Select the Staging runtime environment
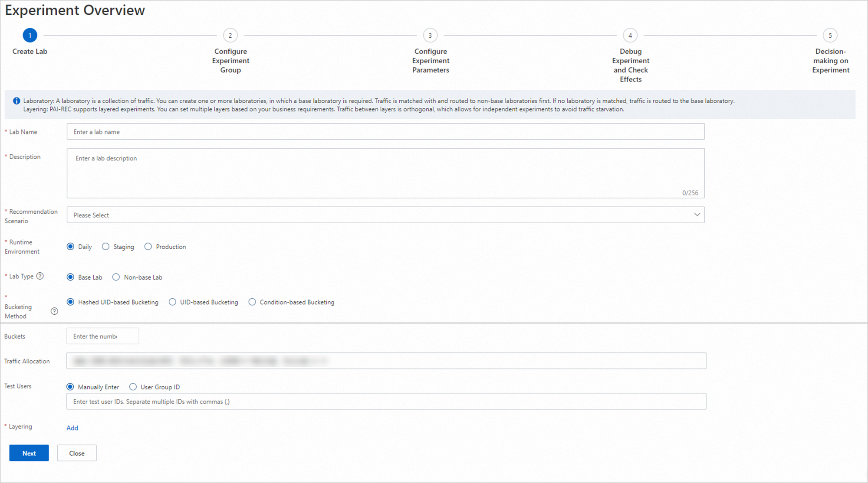This screenshot has height=483, width=868. pos(105,246)
